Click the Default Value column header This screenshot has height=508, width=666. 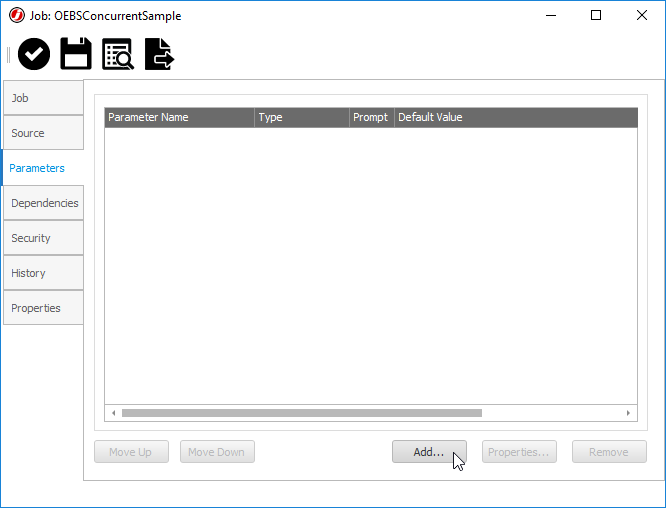pyautogui.click(x=516, y=117)
